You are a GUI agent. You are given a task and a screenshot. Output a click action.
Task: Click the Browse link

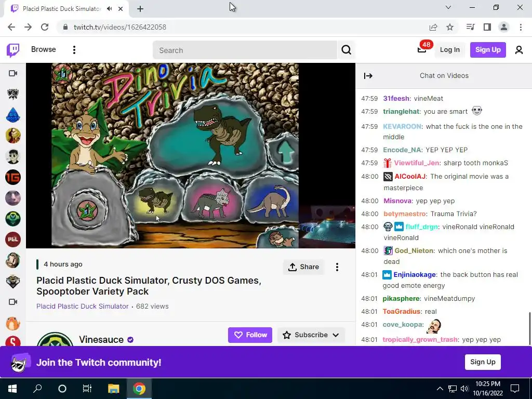[44, 49]
